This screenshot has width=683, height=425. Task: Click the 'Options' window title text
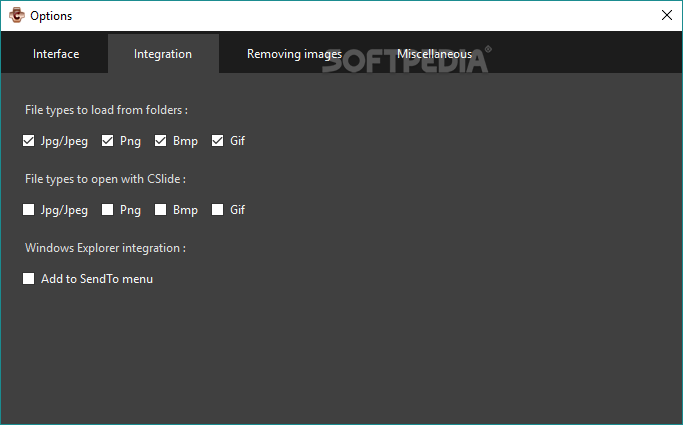pos(51,16)
